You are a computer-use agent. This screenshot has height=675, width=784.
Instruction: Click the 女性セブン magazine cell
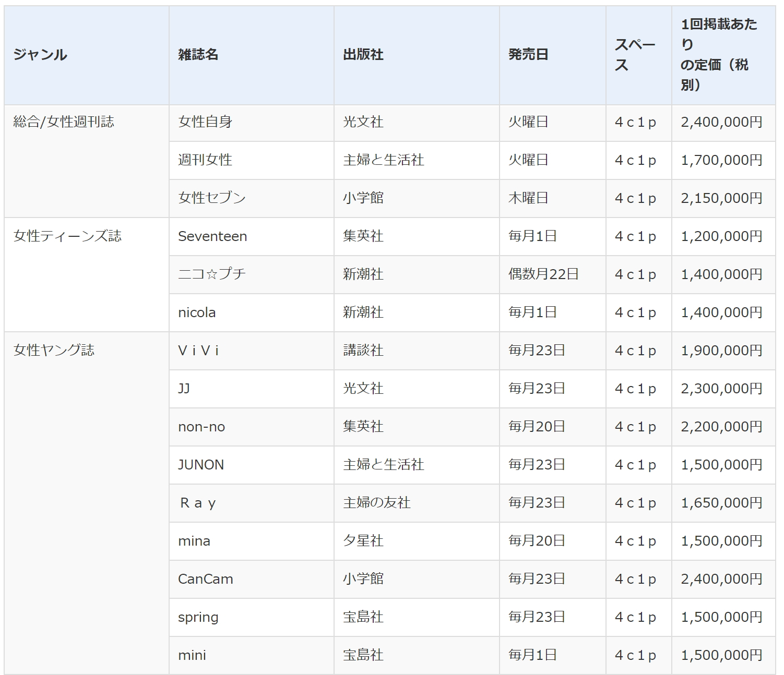coord(211,198)
